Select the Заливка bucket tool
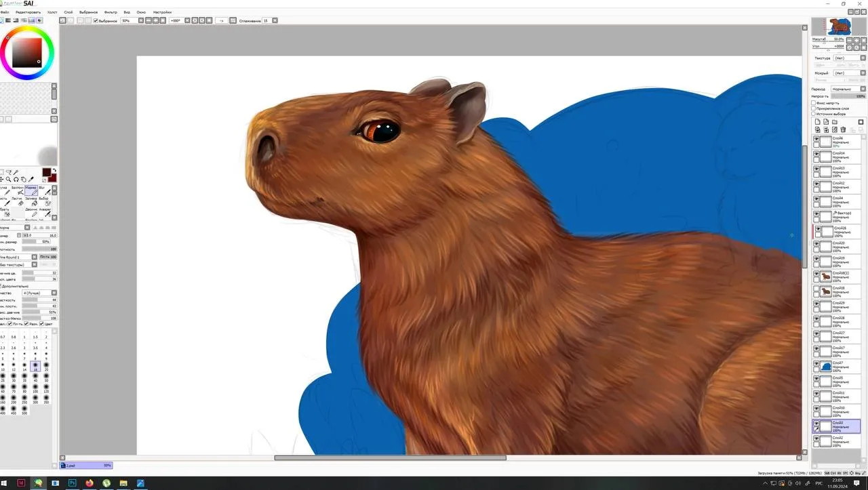Image resolution: width=868 pixels, height=490 pixels. pyautogui.click(x=32, y=202)
